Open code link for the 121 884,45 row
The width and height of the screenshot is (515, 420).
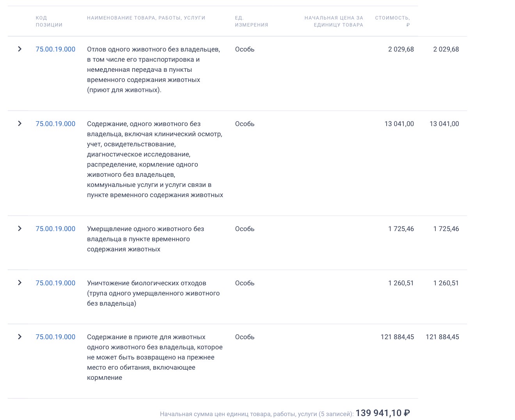[55, 337]
